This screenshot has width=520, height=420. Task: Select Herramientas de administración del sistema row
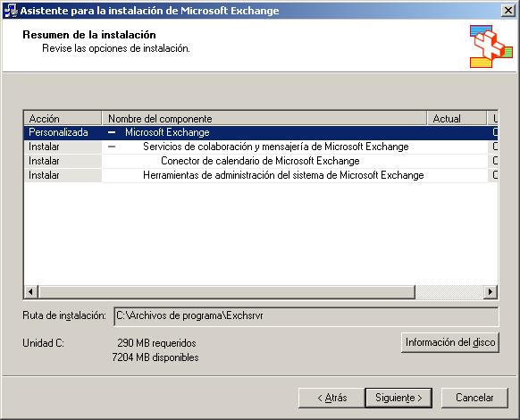261,175
